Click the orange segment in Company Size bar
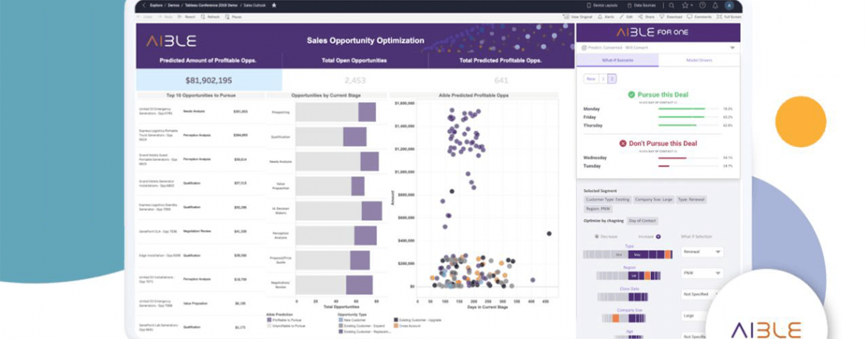The width and height of the screenshot is (868, 339). (614, 318)
